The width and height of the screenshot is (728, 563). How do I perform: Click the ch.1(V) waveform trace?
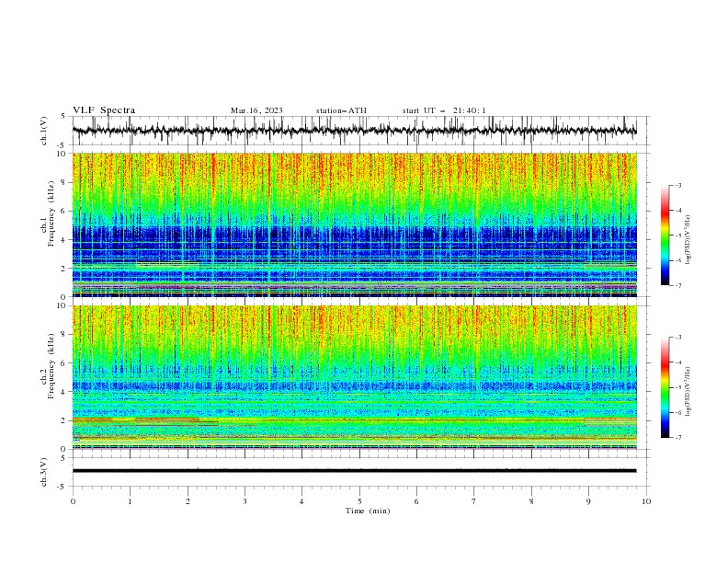pyautogui.click(x=354, y=131)
